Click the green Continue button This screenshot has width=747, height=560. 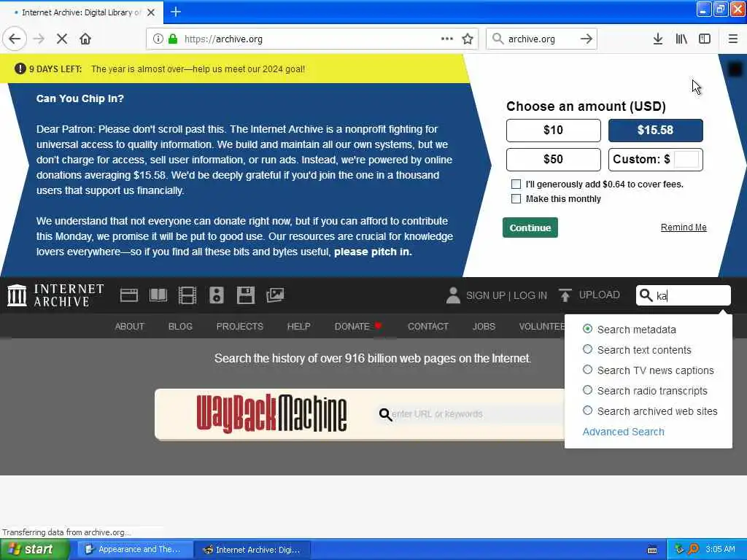tap(530, 227)
